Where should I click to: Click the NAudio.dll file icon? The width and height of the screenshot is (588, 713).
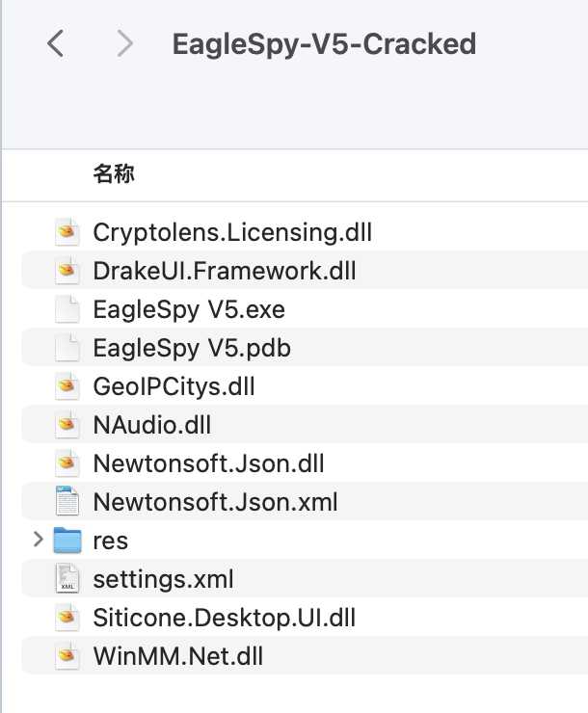coord(67,425)
